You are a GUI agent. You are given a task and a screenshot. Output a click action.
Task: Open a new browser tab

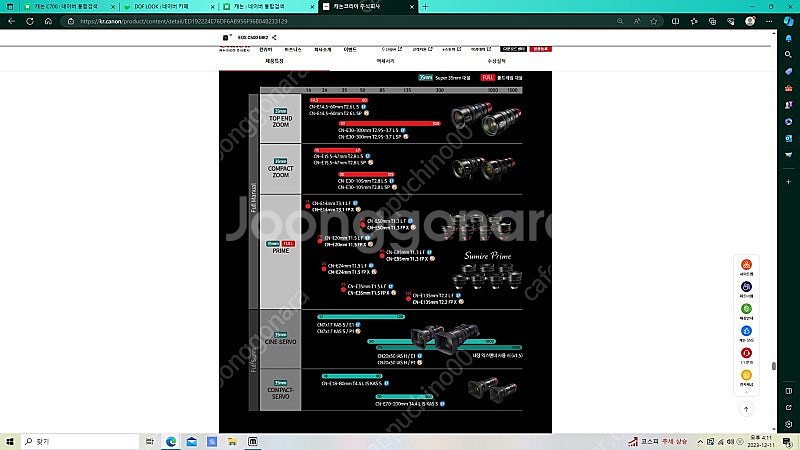pyautogui.click(x=426, y=7)
